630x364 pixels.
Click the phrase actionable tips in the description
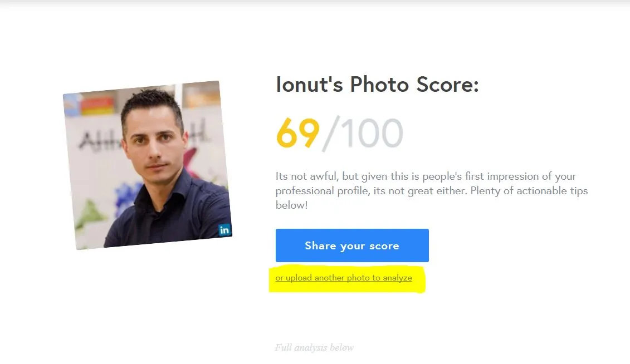pos(551,191)
